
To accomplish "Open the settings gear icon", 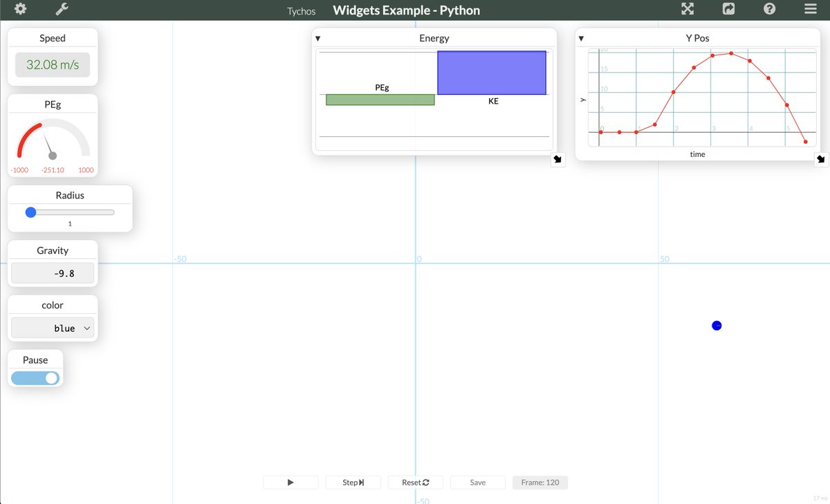I will [21, 10].
